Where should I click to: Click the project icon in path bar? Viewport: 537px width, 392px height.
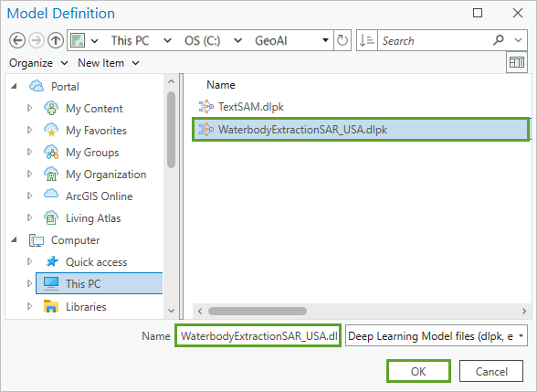[78, 40]
